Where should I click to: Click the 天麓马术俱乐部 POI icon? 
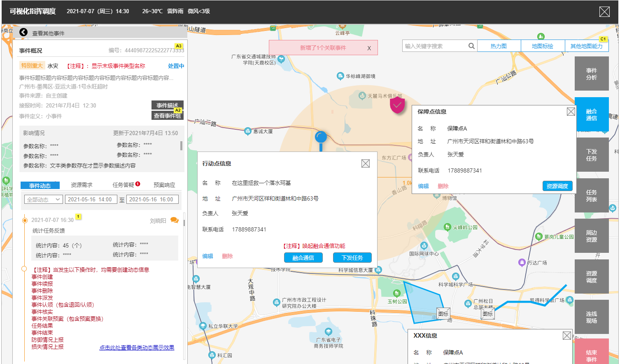pyautogui.click(x=362, y=96)
